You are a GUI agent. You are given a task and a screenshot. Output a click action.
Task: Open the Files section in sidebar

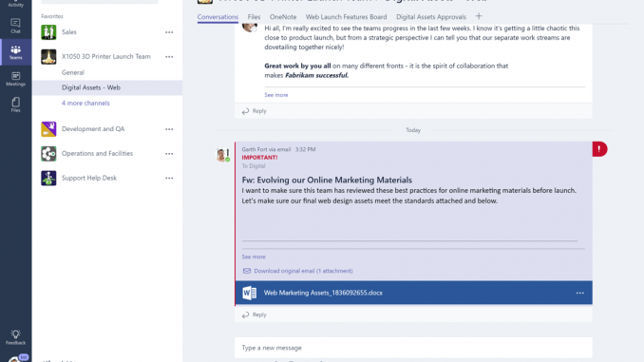click(15, 105)
